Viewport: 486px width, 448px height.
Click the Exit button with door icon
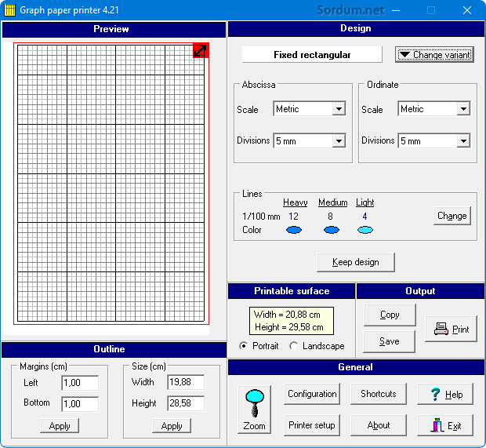coord(445,425)
